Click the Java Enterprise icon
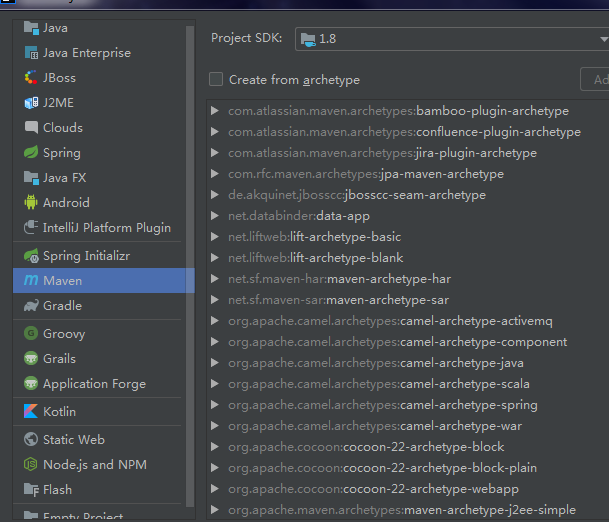The height and width of the screenshot is (522, 609). (31, 53)
